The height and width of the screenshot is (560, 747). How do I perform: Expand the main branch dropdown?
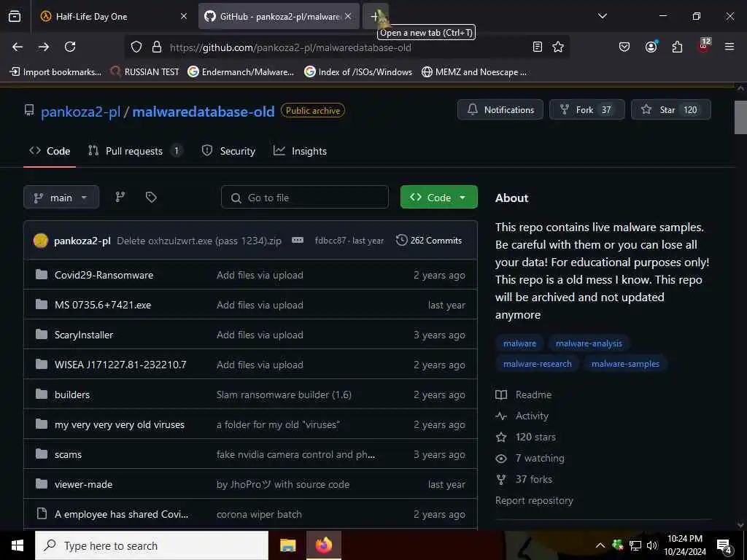[61, 197]
